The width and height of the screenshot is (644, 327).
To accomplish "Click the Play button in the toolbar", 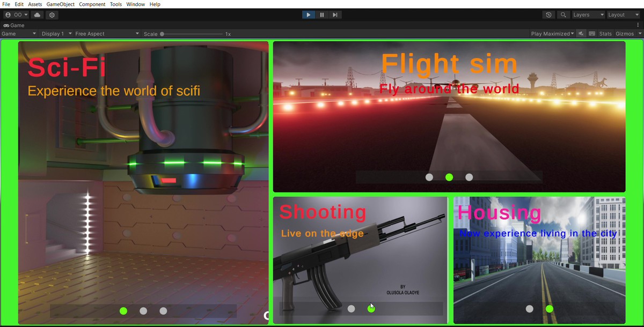I will tap(308, 15).
